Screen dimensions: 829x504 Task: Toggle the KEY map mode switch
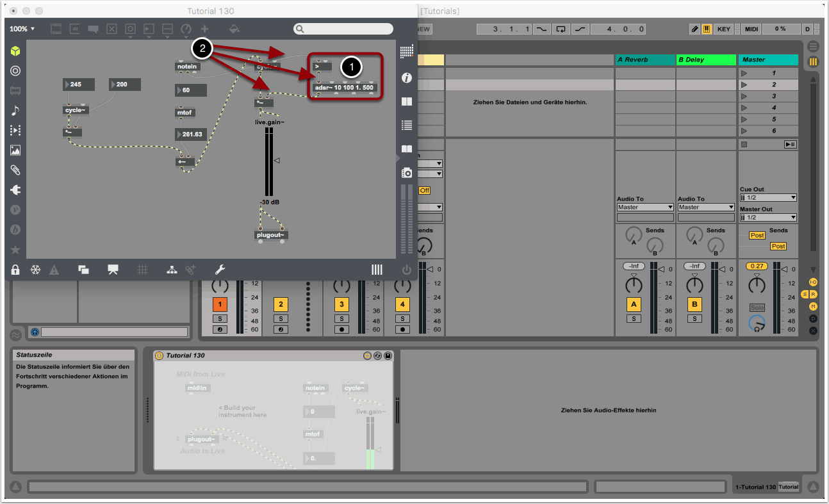pyautogui.click(x=724, y=29)
